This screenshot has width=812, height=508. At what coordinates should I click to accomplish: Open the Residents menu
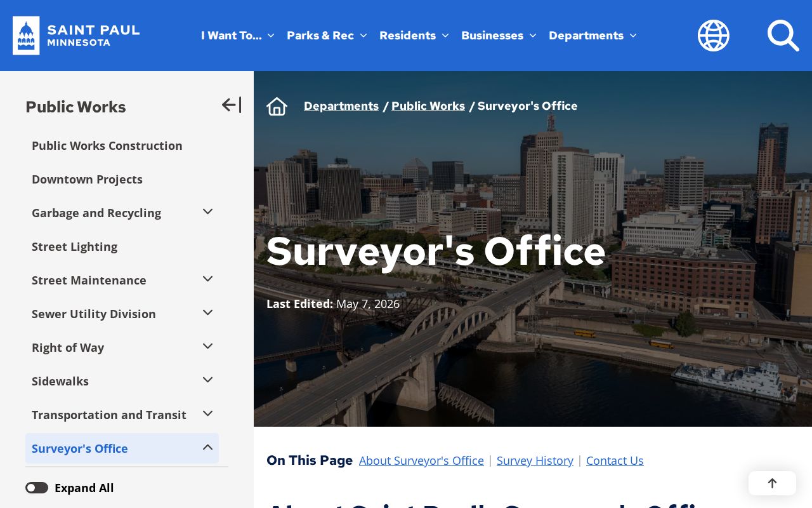[x=414, y=36]
